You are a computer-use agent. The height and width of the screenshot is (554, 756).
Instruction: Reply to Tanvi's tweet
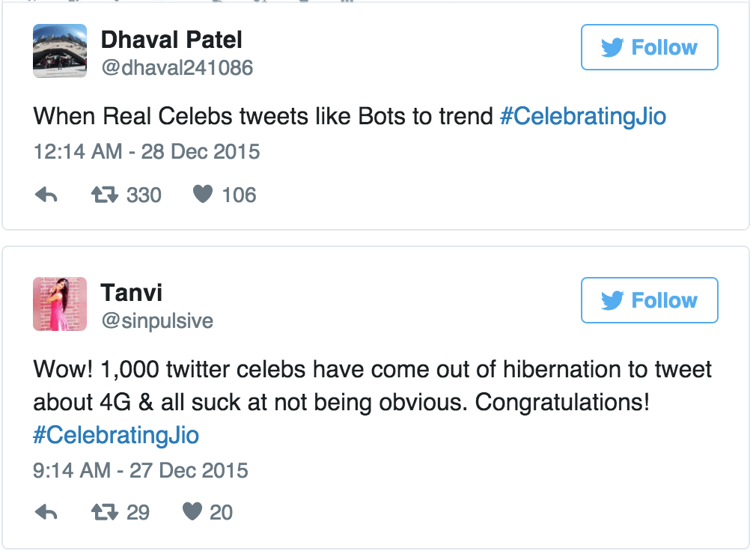pyautogui.click(x=46, y=513)
